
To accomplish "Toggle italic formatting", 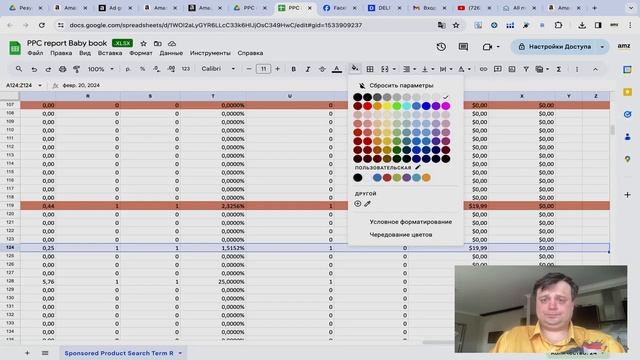I will click(x=308, y=69).
